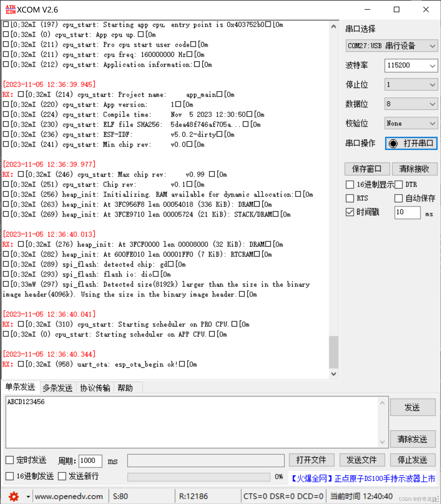Enable the DTR checkbox

(399, 185)
